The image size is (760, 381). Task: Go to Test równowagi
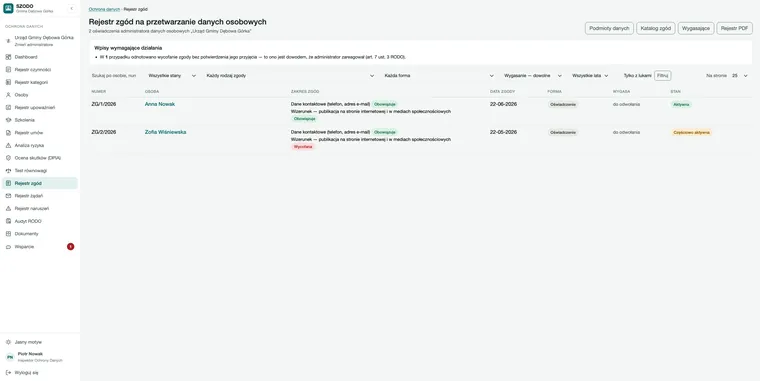point(40,171)
